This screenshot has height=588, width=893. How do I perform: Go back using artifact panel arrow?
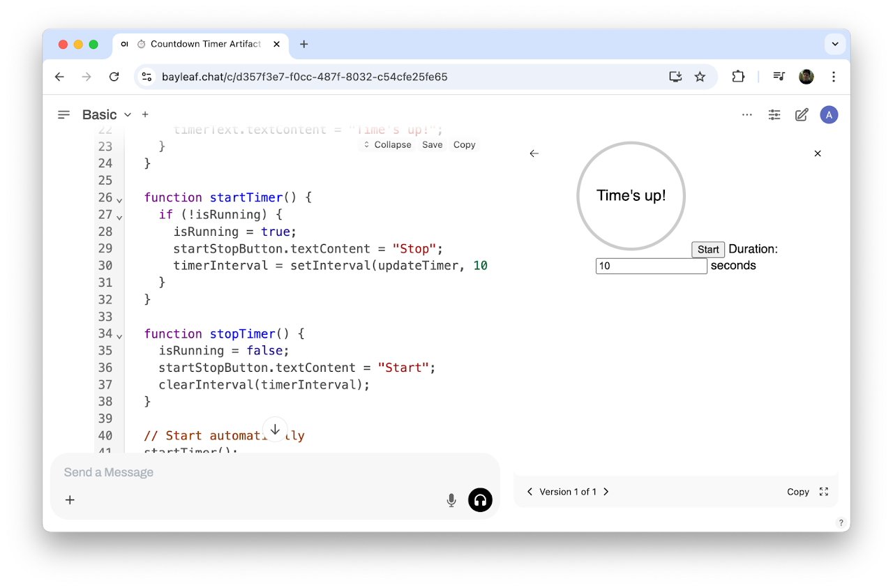pyautogui.click(x=534, y=153)
